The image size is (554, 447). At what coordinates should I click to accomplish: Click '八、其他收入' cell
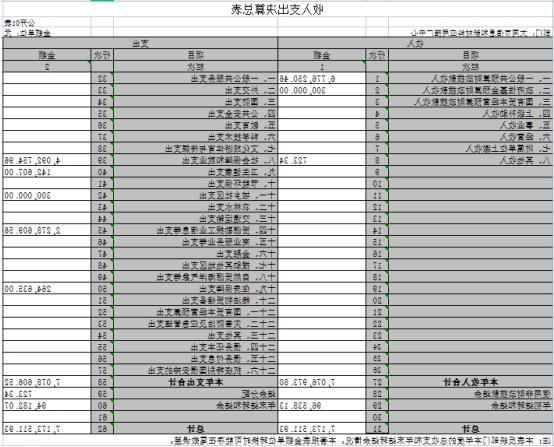(x=471, y=160)
